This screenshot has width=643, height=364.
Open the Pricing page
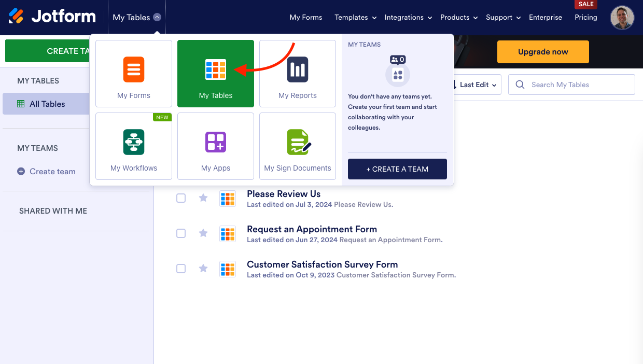point(586,17)
